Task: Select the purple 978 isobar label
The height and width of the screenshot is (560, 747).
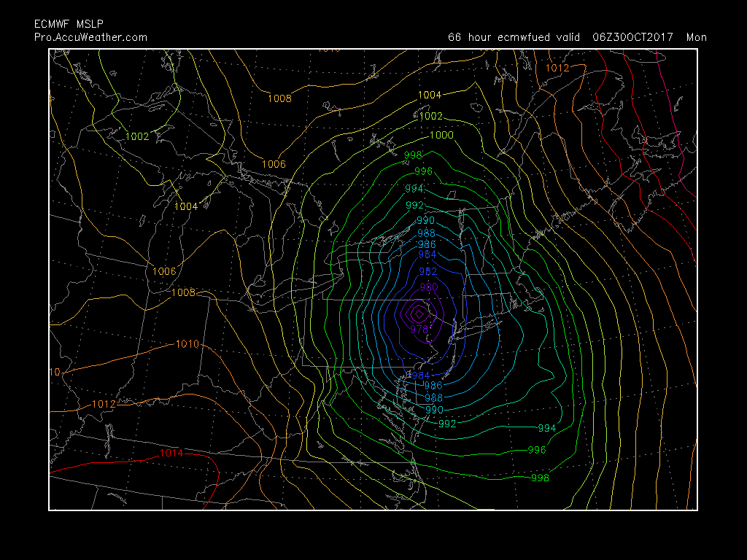Action: (419, 329)
